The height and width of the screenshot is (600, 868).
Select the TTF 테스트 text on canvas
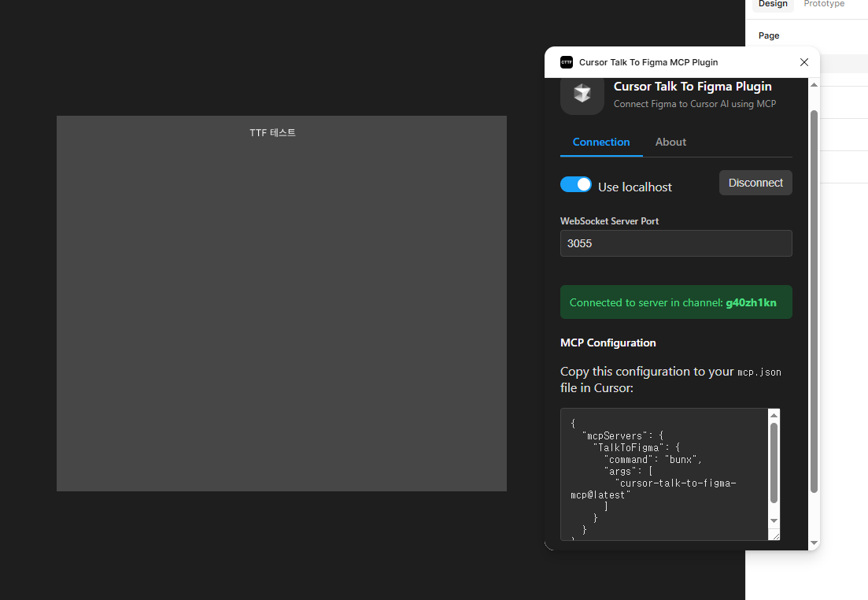pyautogui.click(x=272, y=132)
